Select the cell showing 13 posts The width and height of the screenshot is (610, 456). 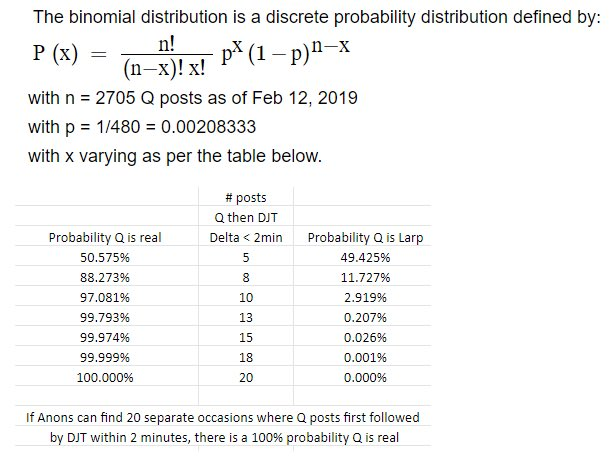tap(246, 317)
